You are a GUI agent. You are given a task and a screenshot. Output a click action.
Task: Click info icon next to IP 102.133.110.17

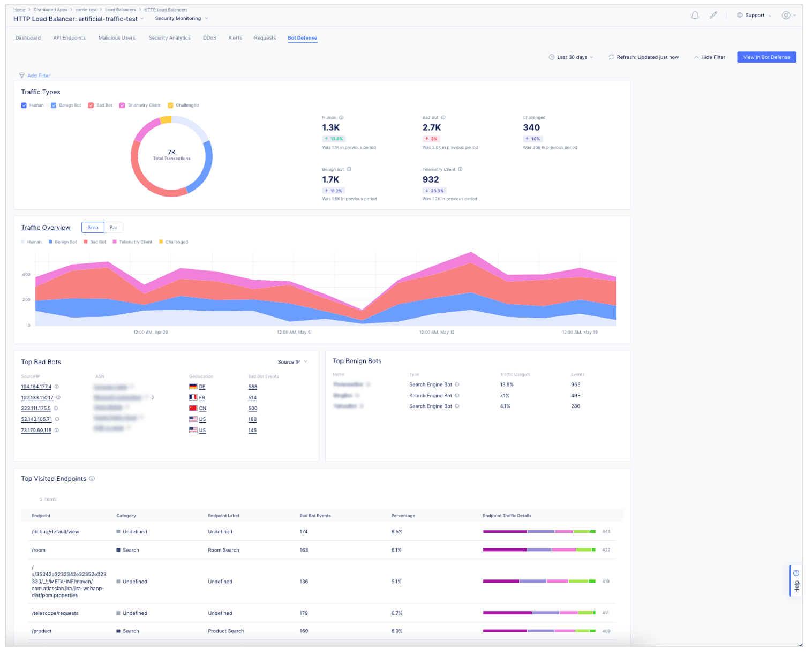58,398
